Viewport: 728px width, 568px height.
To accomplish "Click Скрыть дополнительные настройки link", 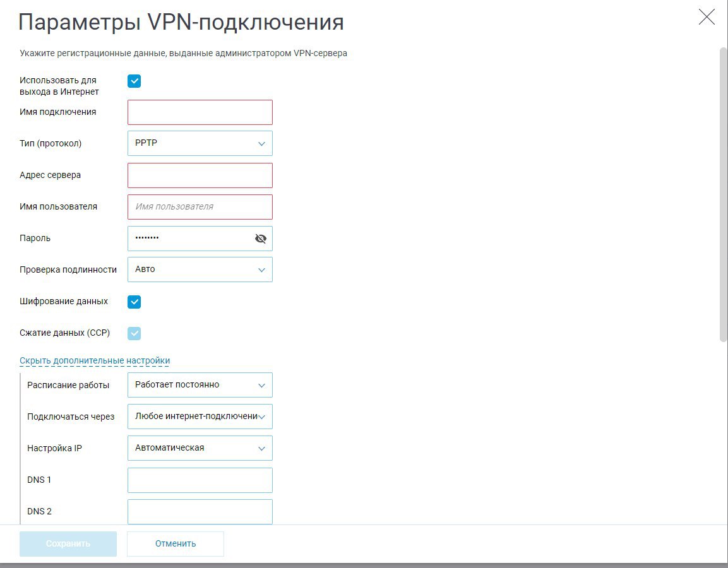I will tap(95, 360).
